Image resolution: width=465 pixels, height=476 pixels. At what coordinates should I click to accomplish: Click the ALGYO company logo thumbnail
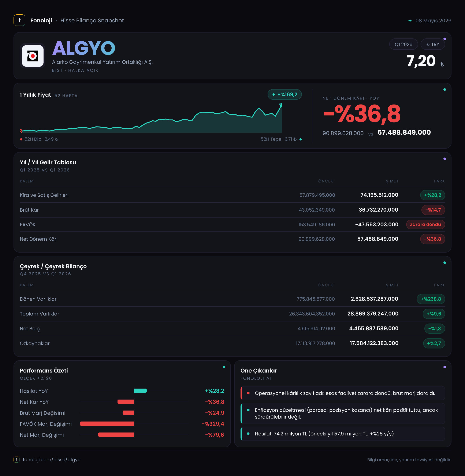point(33,56)
